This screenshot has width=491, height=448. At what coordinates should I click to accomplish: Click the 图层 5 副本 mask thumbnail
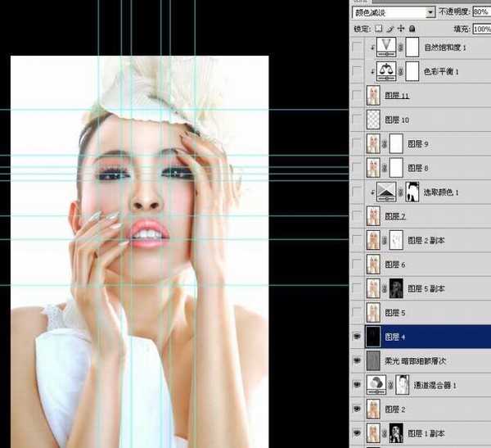[x=397, y=288]
